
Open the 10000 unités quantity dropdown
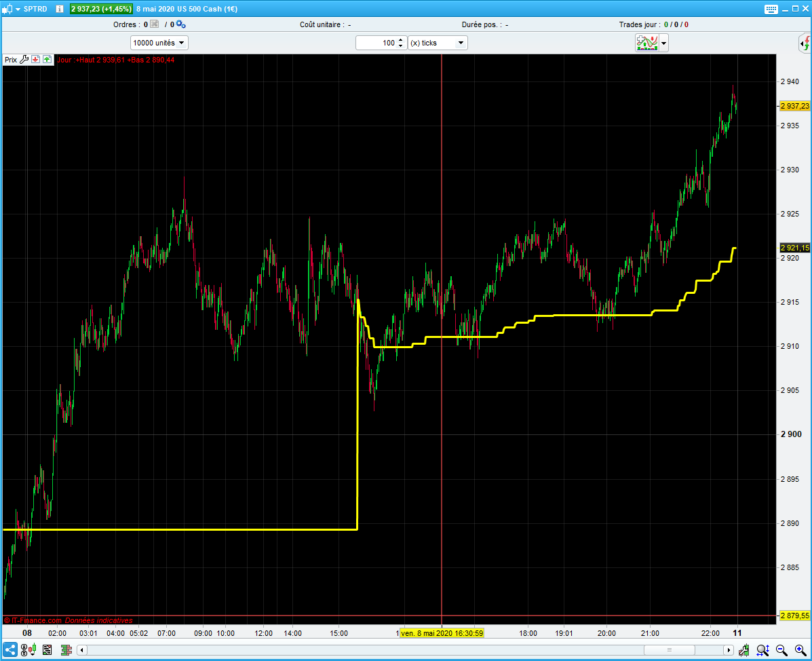(x=159, y=43)
